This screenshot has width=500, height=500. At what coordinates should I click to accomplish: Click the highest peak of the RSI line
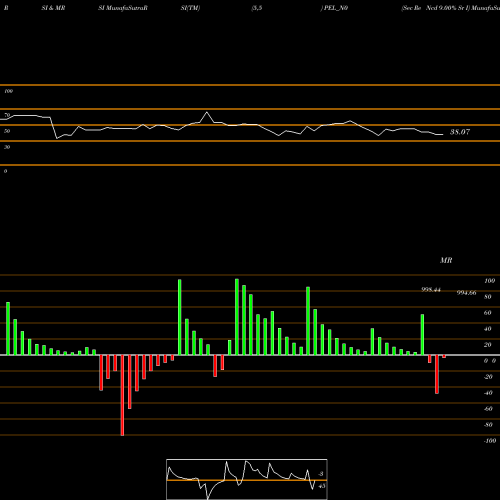(207, 112)
